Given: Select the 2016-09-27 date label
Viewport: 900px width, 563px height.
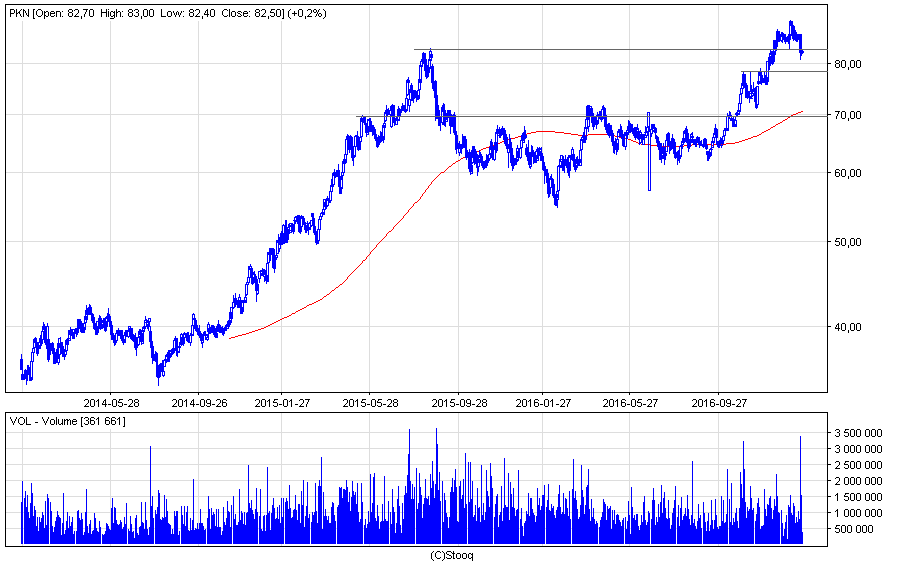Looking at the screenshot, I should pos(719,403).
